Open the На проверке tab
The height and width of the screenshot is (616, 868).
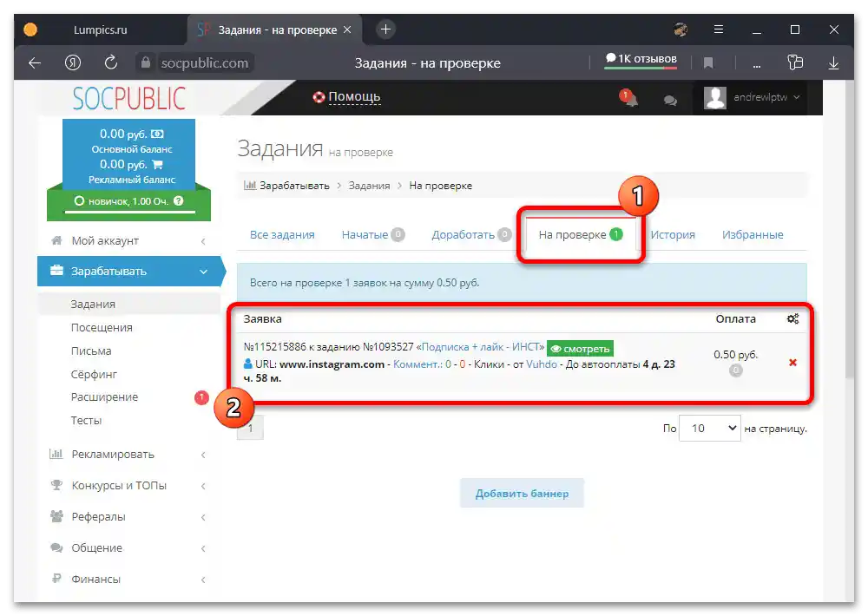coord(581,234)
